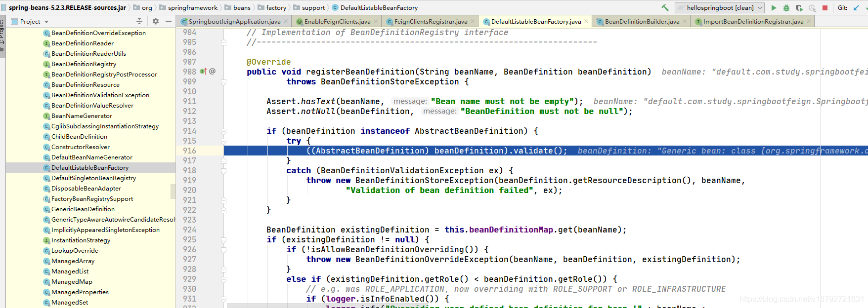Close the BeanDefinitionBuilder.java tab
868x308 pixels.
685,21
